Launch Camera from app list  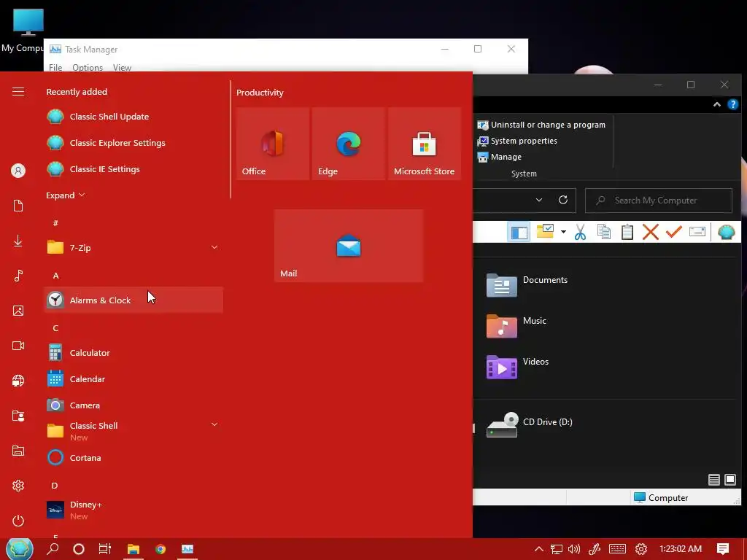(133, 405)
